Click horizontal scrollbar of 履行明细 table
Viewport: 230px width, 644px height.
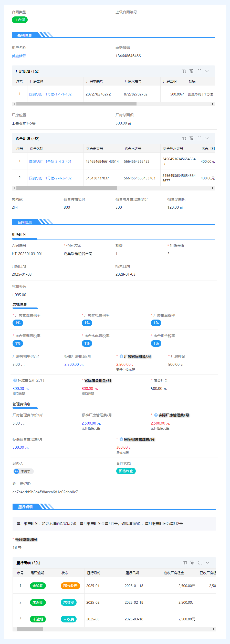[x=30, y=629]
